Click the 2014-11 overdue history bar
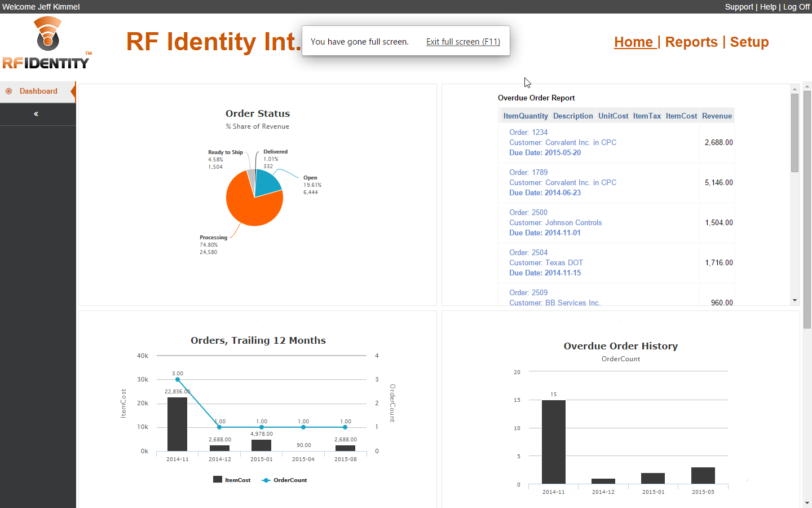The height and width of the screenshot is (508, 812). point(554,442)
